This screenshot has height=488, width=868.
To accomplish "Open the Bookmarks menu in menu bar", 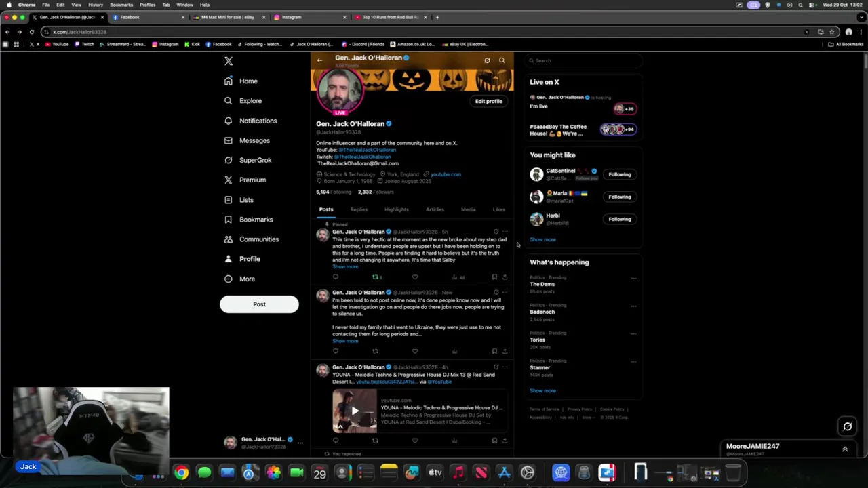I will point(121,5).
